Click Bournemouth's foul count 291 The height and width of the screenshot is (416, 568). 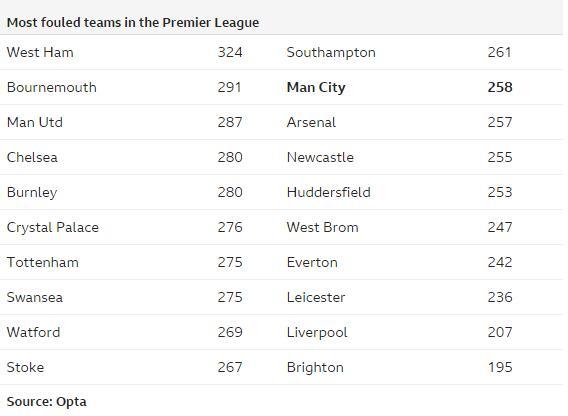click(x=229, y=87)
